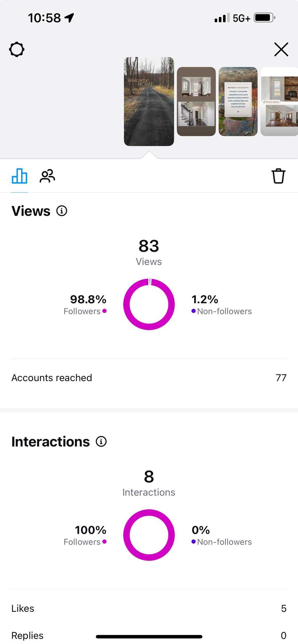Viewport: 298px width, 644px height.
Task: Open story insights settings gear
Action: click(x=17, y=49)
